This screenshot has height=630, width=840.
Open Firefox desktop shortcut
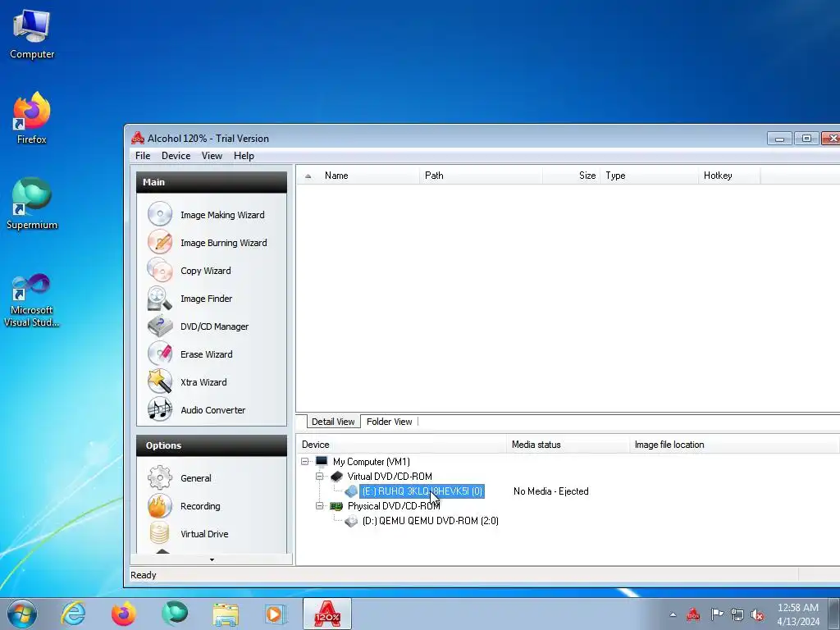click(x=32, y=118)
